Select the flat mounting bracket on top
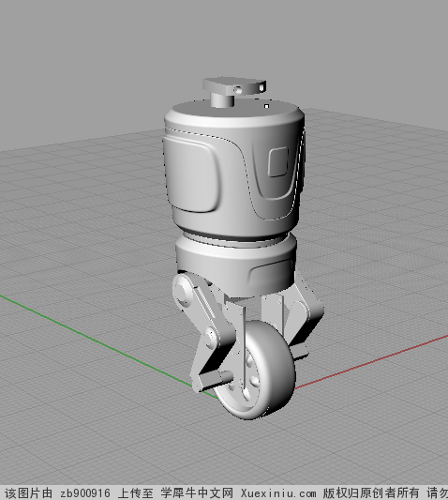448x500 pixels. pyautogui.click(x=234, y=85)
